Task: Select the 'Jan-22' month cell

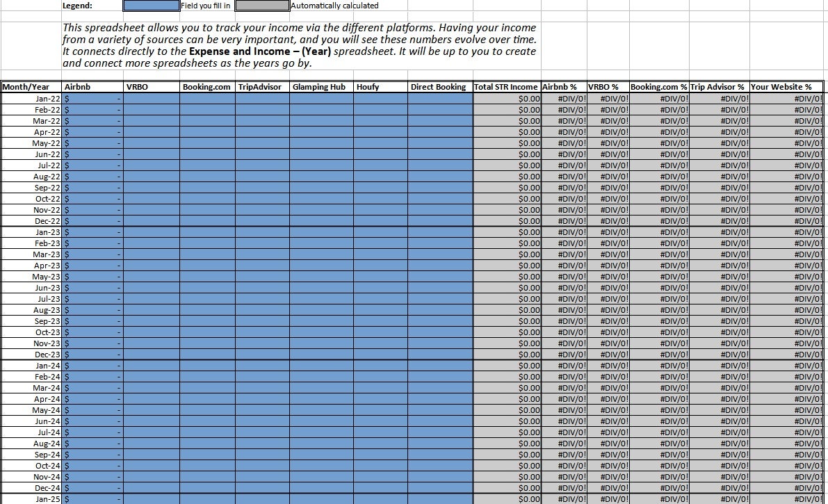Action: click(31, 99)
